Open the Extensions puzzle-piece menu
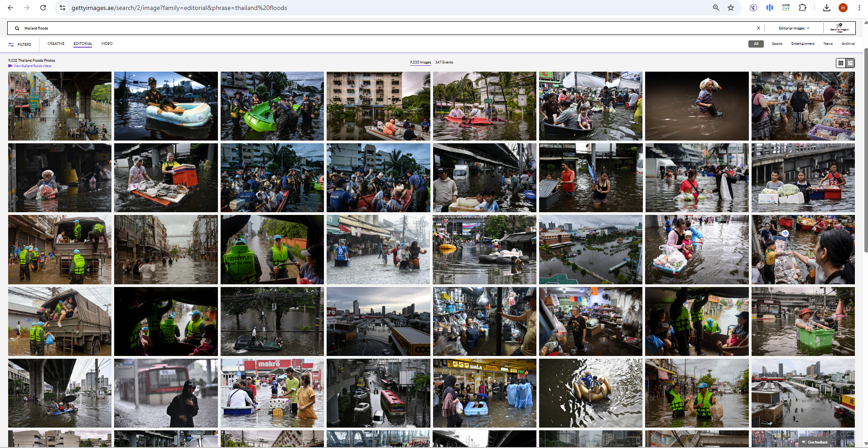 coord(802,8)
